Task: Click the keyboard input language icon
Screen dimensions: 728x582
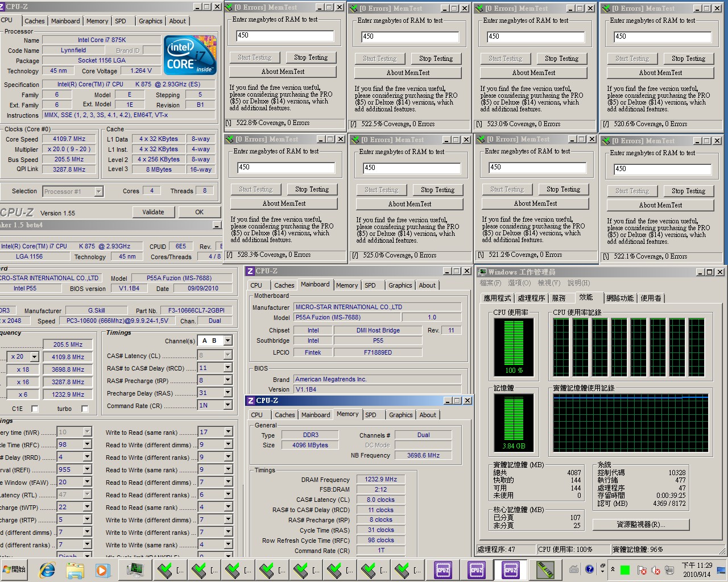Action: click(x=574, y=569)
